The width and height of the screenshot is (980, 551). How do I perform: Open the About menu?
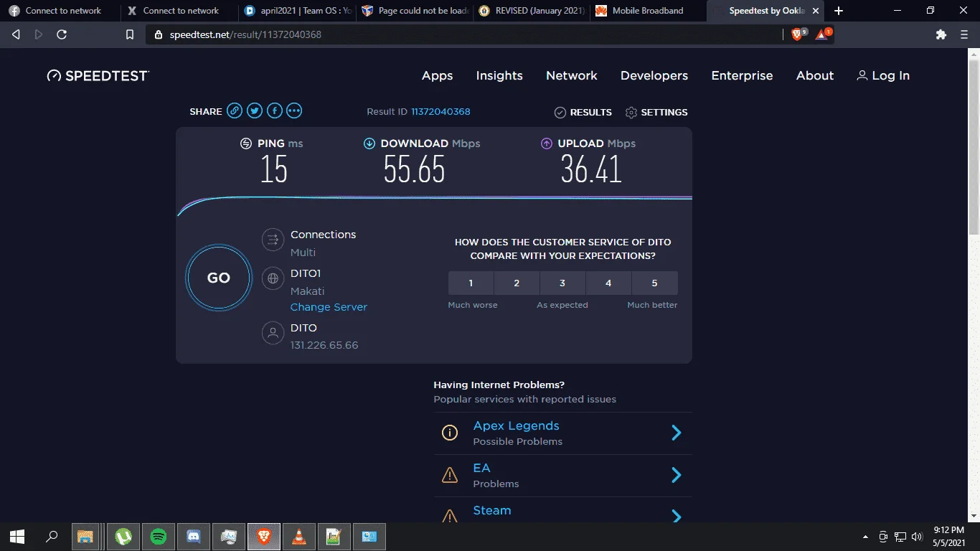pos(815,75)
